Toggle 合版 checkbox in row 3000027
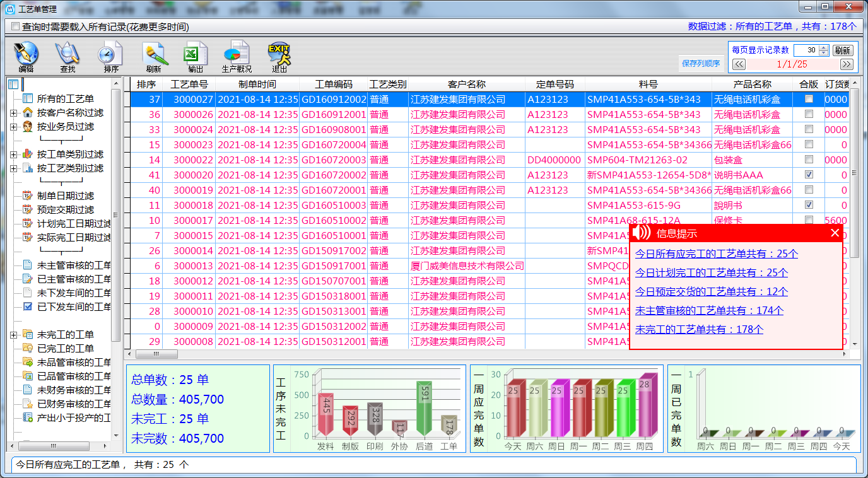868x478 pixels. click(x=809, y=99)
